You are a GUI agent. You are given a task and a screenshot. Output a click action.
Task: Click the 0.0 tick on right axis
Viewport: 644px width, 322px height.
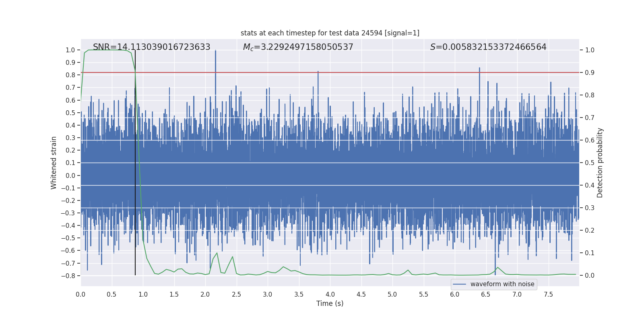590,276
